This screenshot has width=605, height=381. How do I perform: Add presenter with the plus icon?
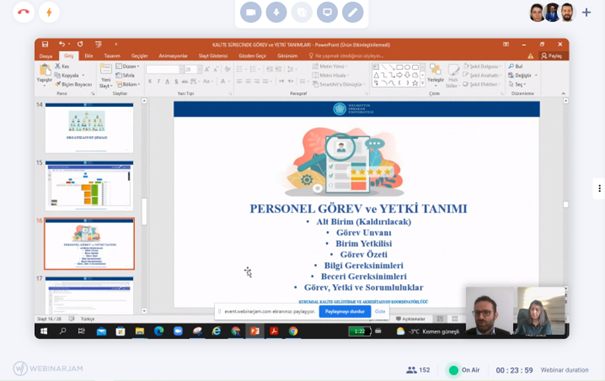point(586,12)
